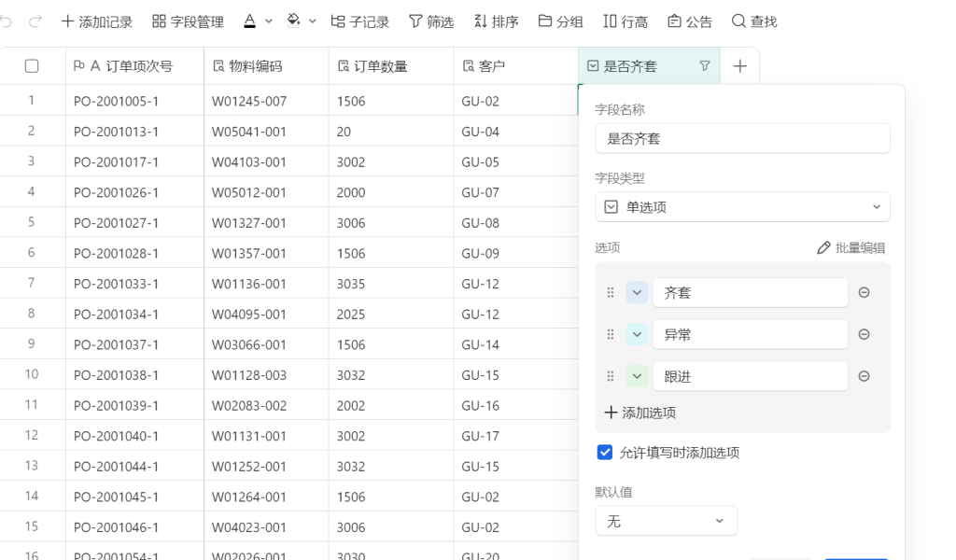
Task: Expand the font color dropdown arrow
Action: pyautogui.click(x=268, y=21)
